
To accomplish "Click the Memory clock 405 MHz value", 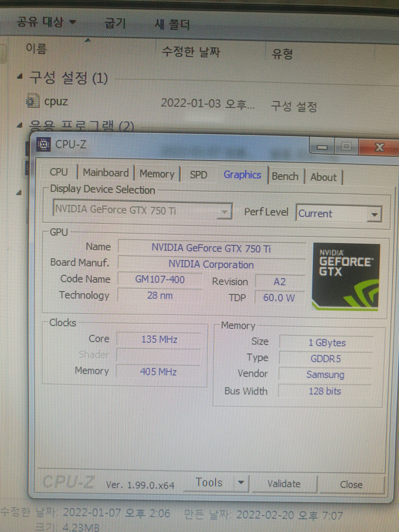I will [x=159, y=372].
